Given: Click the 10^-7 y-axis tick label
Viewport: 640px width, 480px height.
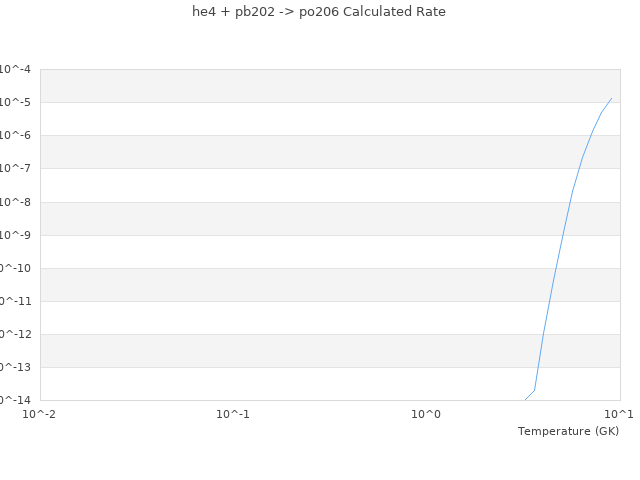Looking at the screenshot, I should [x=14, y=168].
